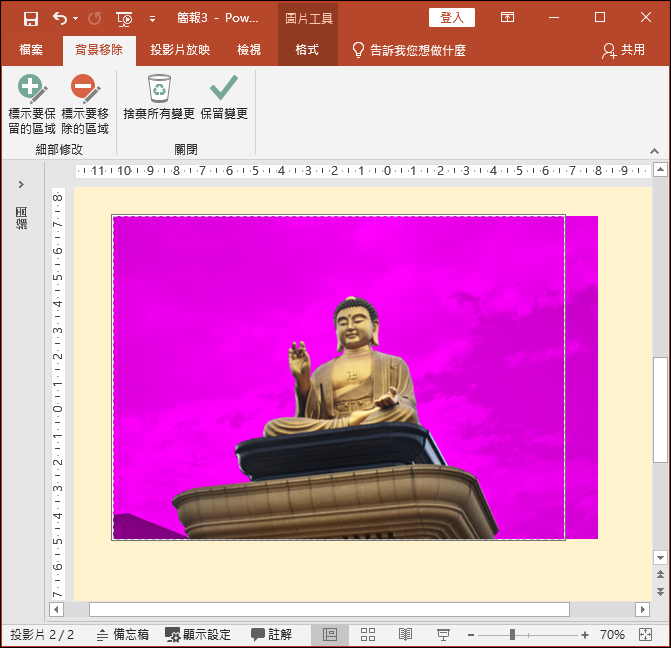
Task: Switch to 檢視 tab
Action: point(249,50)
